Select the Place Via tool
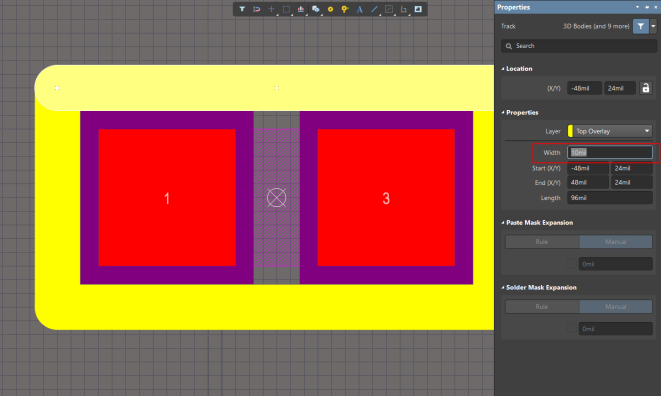 [345, 9]
